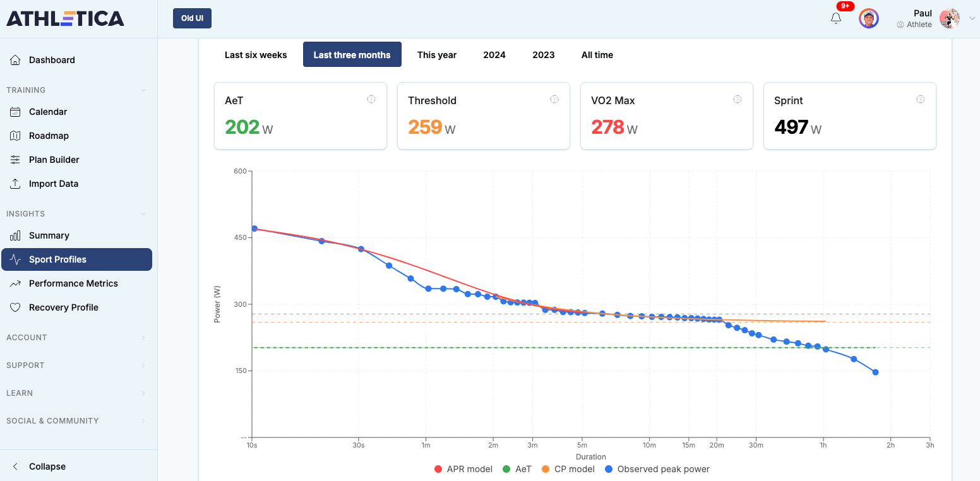Viewport: 980px width, 481px height.
Task: Open notifications bell icon
Action: point(836,18)
